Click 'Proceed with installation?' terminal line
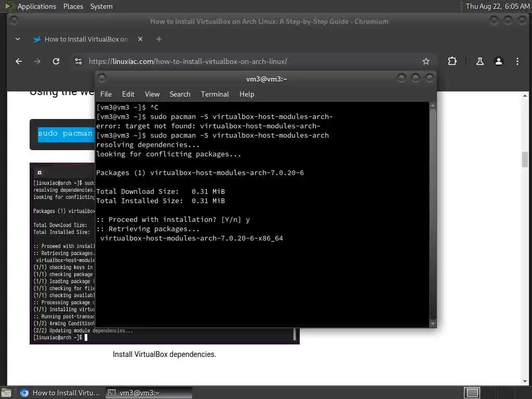 pos(173,220)
